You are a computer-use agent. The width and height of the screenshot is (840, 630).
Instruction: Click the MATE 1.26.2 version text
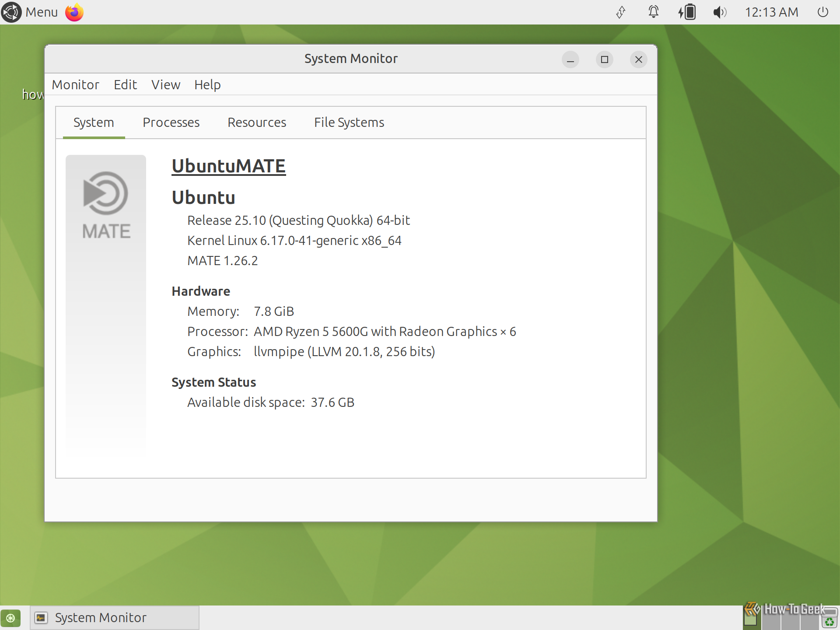pyautogui.click(x=222, y=261)
